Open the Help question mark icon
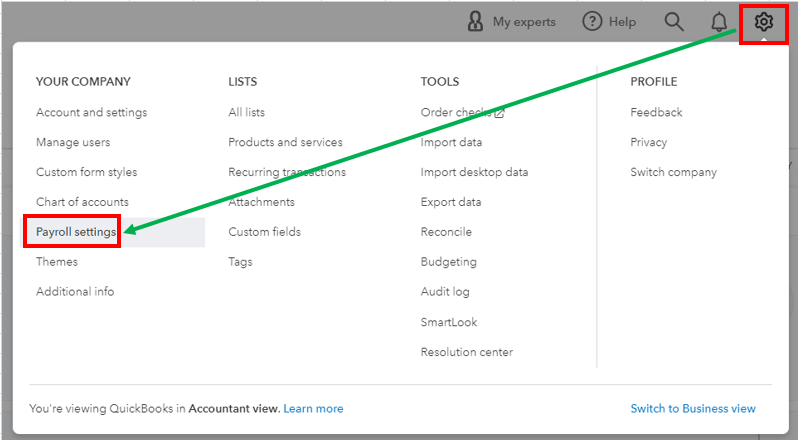798x440 pixels. [x=593, y=21]
